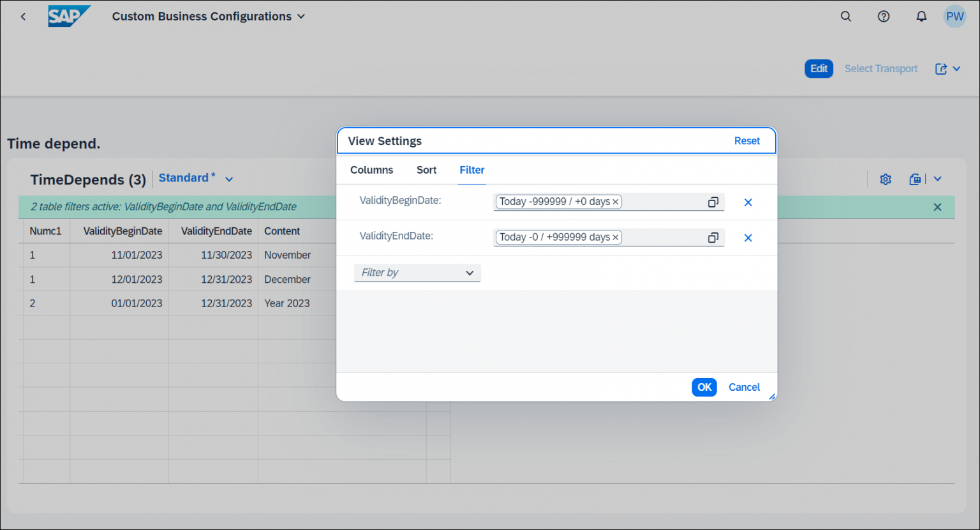This screenshot has height=530, width=980.
Task: Open table settings with the gear icon
Action: click(885, 179)
